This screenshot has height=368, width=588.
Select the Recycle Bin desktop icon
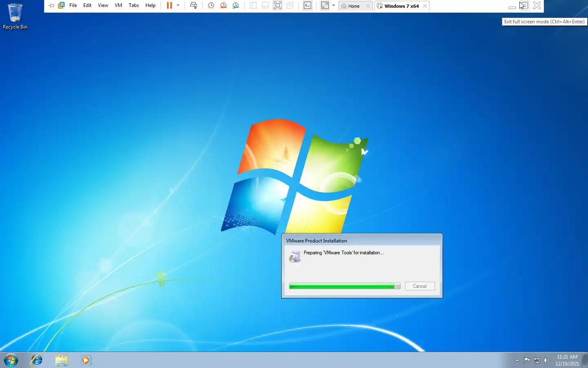tap(15, 16)
